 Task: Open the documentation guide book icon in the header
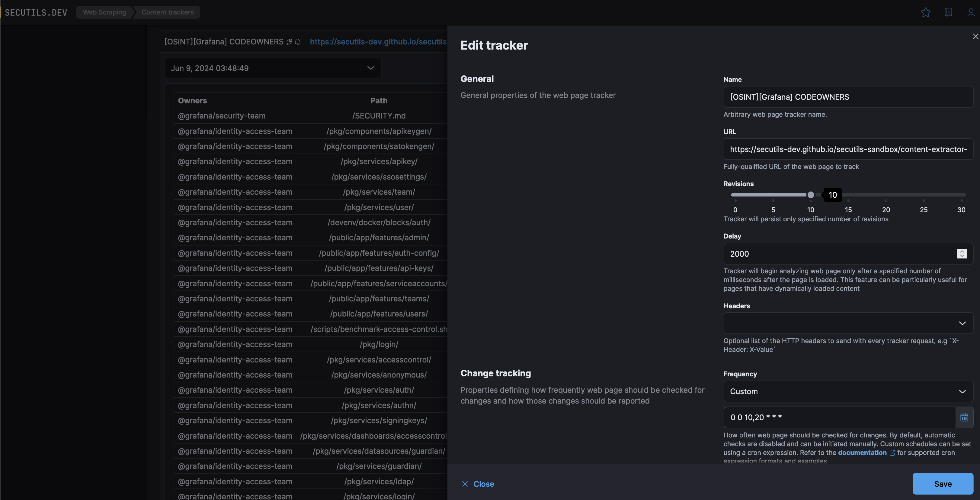(x=948, y=12)
